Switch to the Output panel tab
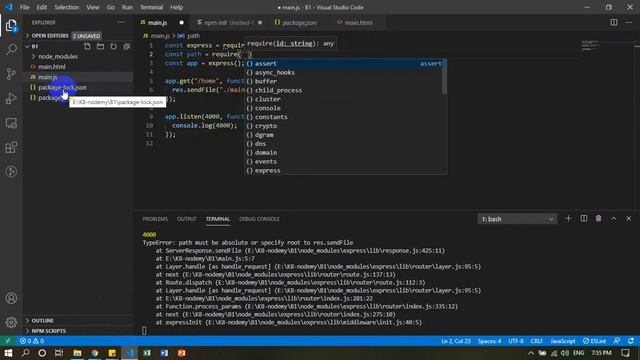The image size is (640, 360). [187, 219]
